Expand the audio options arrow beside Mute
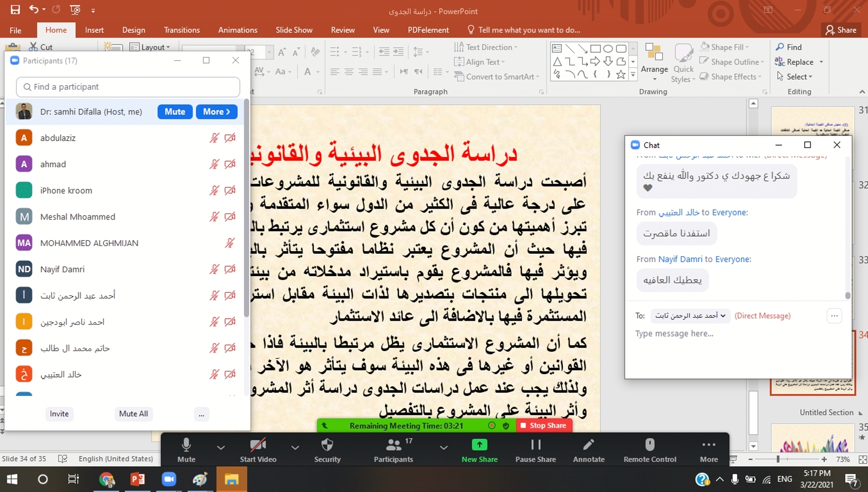This screenshot has height=492, width=868. 221,447
